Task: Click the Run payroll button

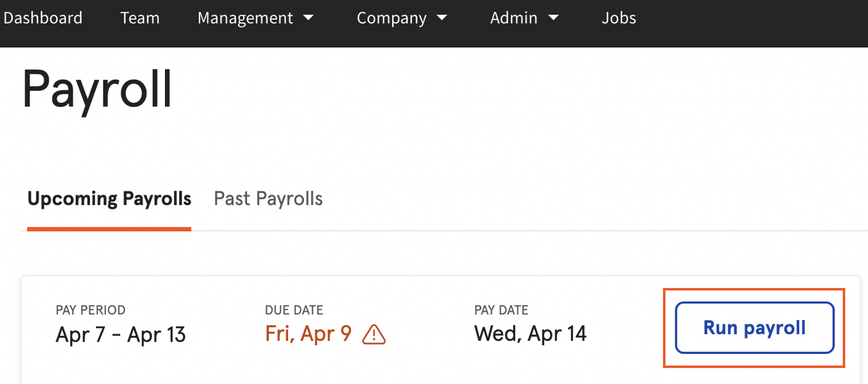Action: click(x=754, y=327)
